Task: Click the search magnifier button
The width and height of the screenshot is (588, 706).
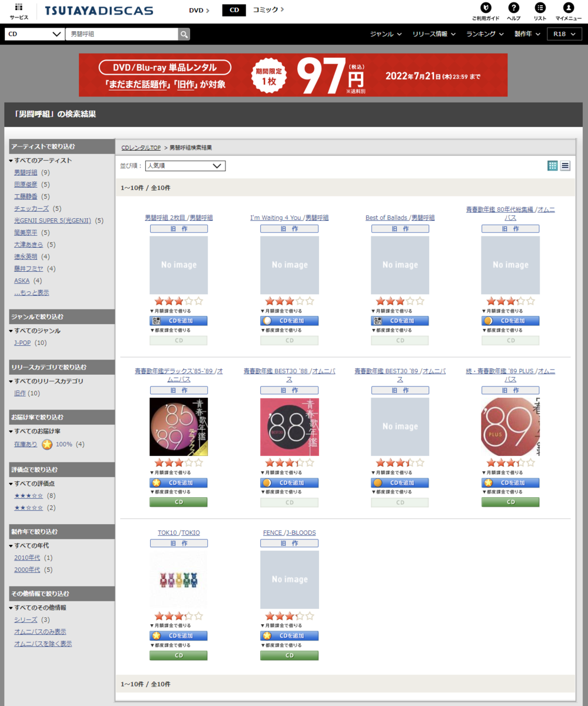Action: (184, 34)
